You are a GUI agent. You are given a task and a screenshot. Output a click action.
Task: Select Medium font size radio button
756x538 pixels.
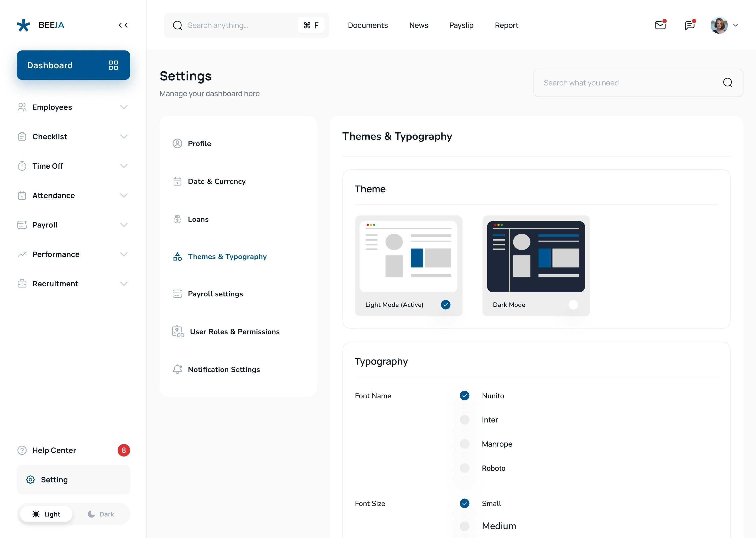click(465, 526)
